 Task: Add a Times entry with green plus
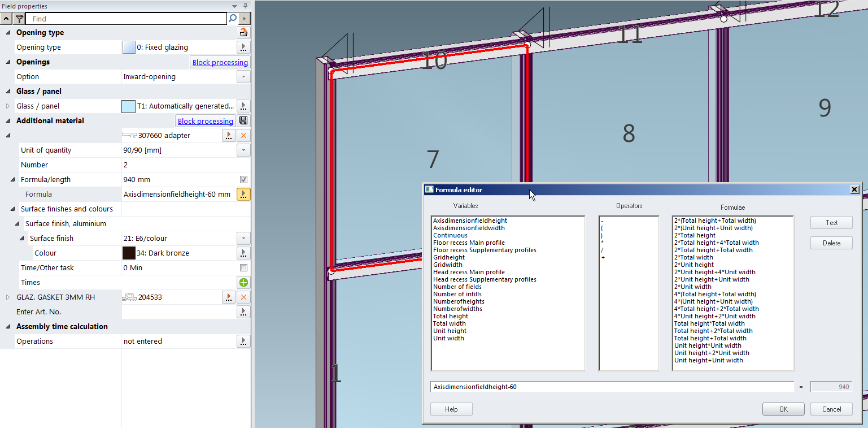pos(243,283)
